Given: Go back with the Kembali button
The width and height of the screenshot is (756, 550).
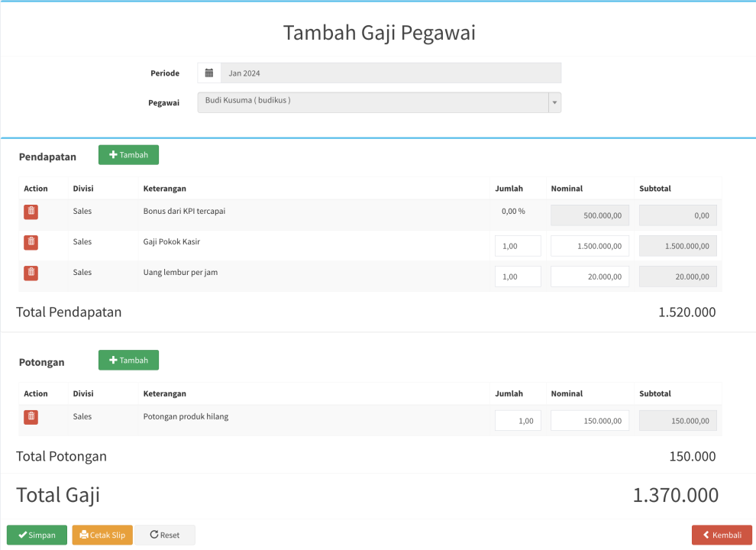Looking at the screenshot, I should pyautogui.click(x=722, y=535).
